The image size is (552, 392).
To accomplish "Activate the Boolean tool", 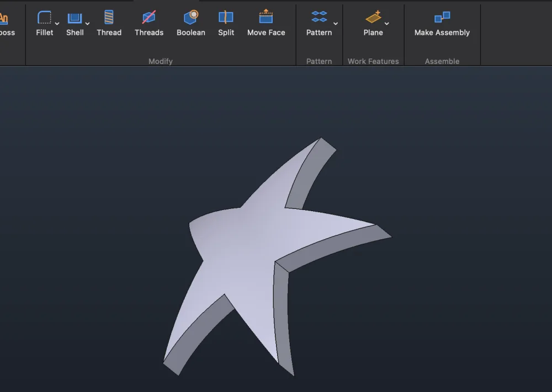I will (x=191, y=23).
